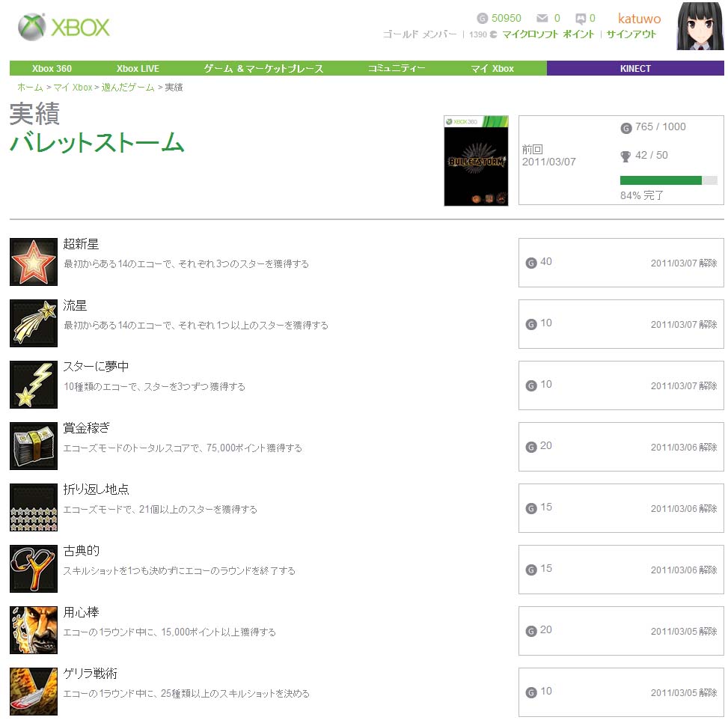Click the スターに夢中 lightning star icon
Viewport: 728px width, 723px height.
point(34,385)
